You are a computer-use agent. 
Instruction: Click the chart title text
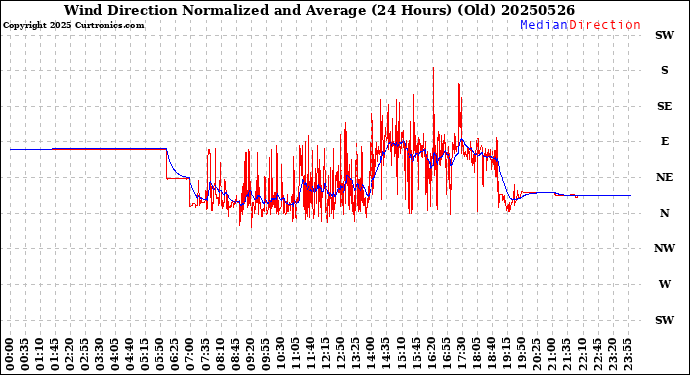[x=319, y=10]
